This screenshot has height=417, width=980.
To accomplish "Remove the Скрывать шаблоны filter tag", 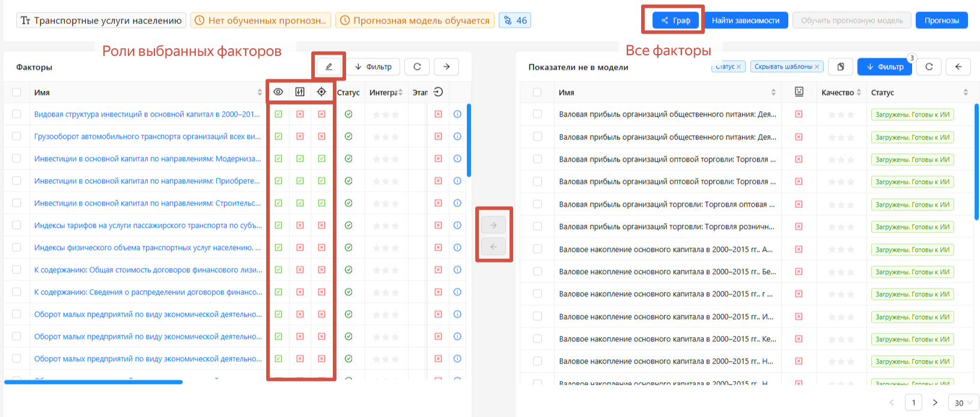I will [x=817, y=67].
